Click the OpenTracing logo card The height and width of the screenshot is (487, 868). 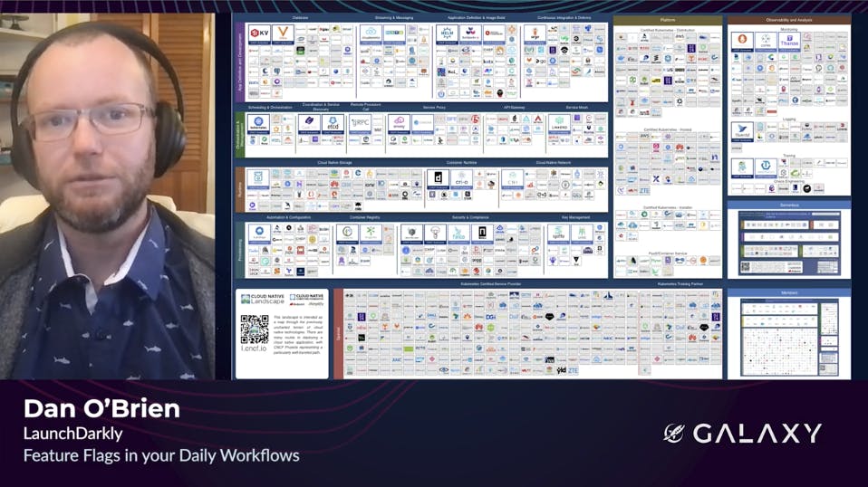(766, 167)
